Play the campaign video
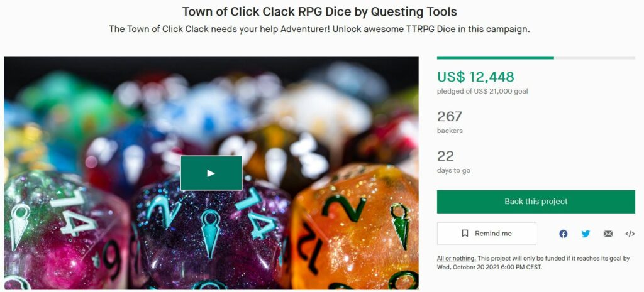Image resolution: width=644 pixels, height=292 pixels. (211, 173)
